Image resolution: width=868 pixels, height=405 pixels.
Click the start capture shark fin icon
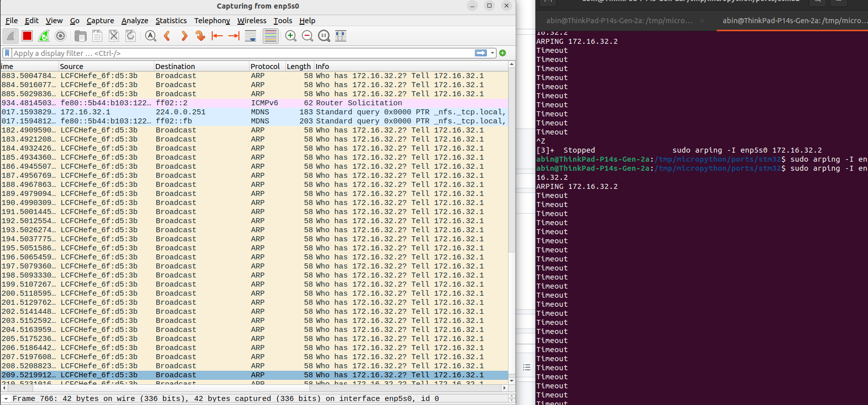click(x=11, y=36)
